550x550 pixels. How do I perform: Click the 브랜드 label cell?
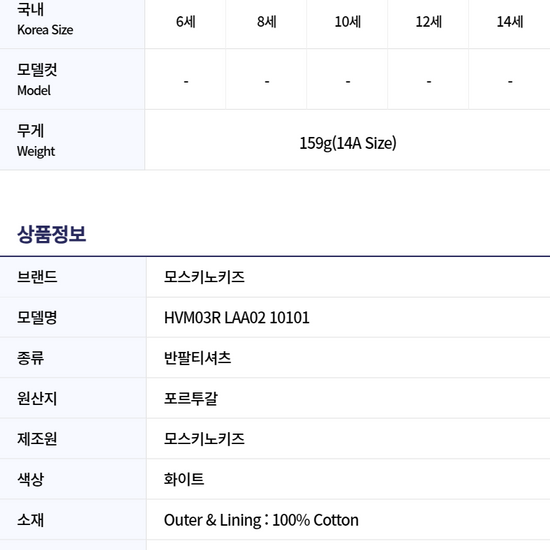73,277
